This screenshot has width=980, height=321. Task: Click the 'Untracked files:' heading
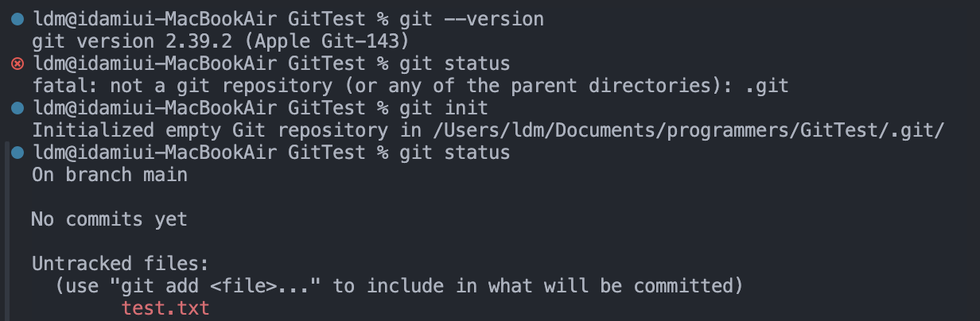pyautogui.click(x=121, y=263)
